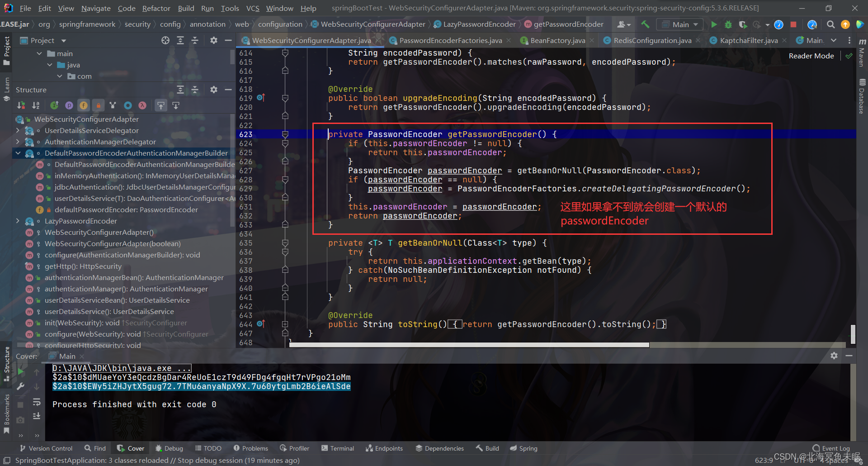Fold getPasswordEncoder method at line 623
868x466 pixels.
click(x=285, y=134)
